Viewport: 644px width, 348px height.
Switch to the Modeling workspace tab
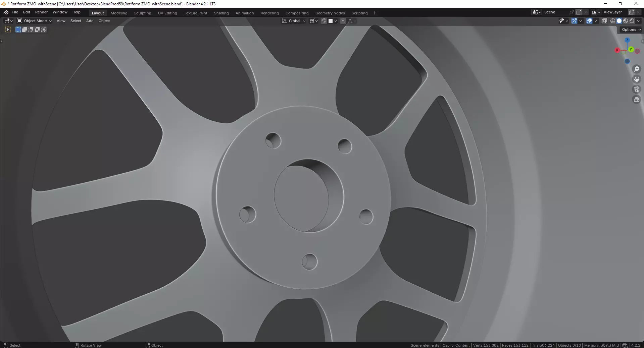tap(119, 13)
